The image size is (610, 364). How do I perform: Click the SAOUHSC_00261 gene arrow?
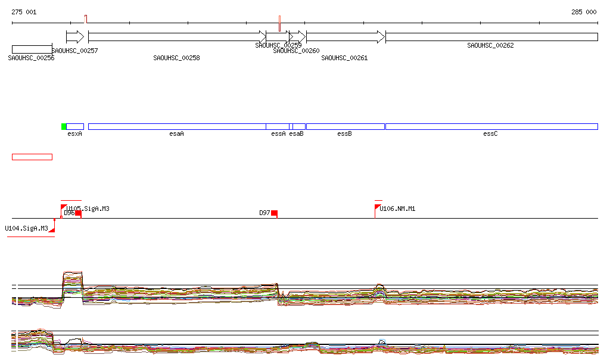point(345,37)
